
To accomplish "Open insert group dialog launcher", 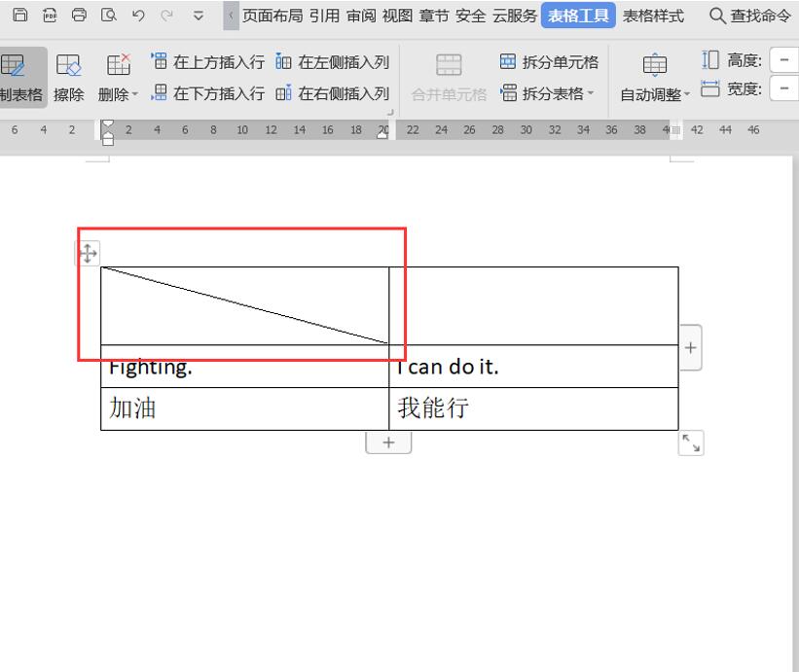I will [391, 112].
